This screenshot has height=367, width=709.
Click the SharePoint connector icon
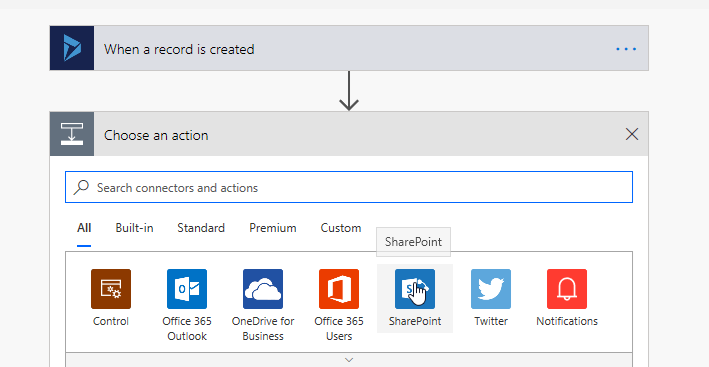pos(415,289)
